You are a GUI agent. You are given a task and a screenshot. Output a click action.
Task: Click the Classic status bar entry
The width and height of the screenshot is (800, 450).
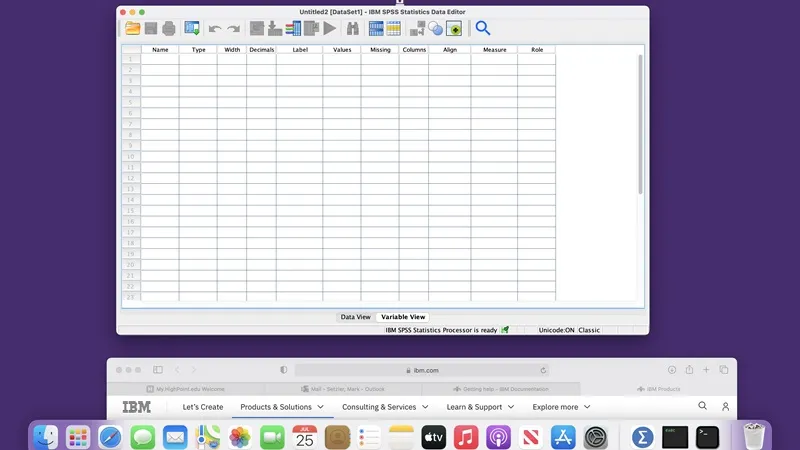point(589,330)
